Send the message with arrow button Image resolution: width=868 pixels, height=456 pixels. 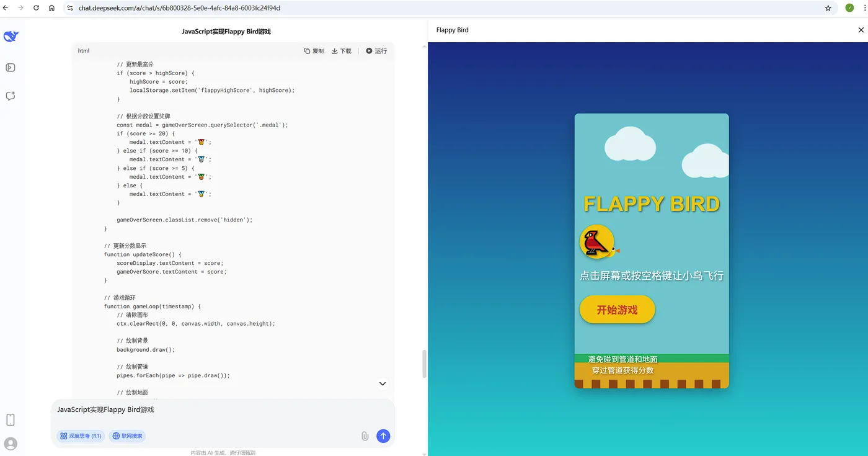click(383, 436)
